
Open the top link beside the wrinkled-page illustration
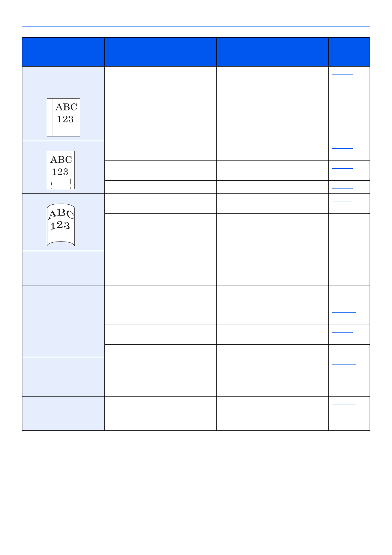point(342,148)
